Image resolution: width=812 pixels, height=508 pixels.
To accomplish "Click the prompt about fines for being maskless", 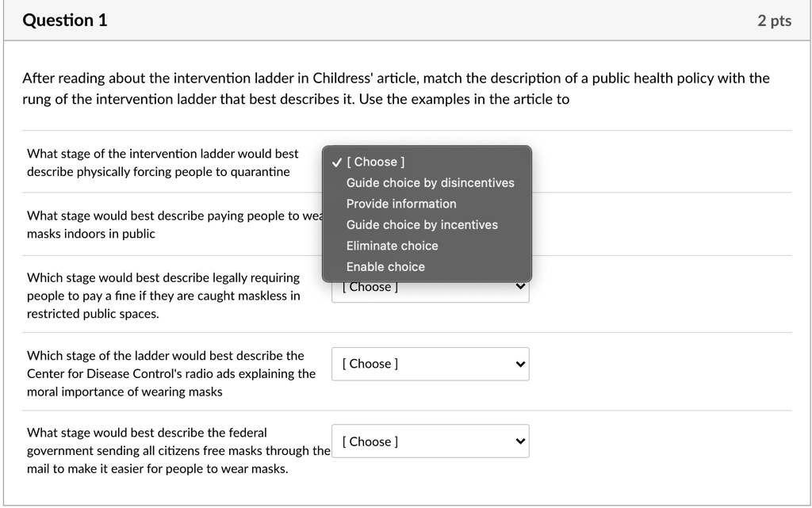I will tap(163, 296).
